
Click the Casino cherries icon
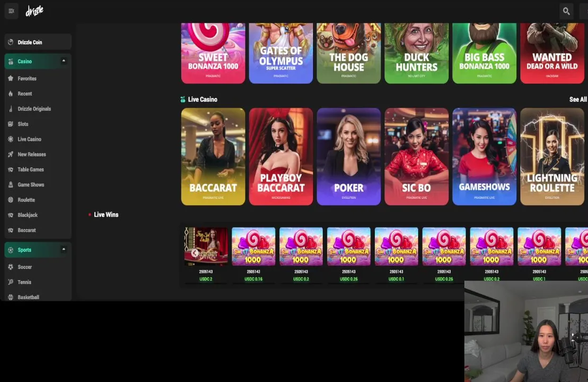(x=11, y=61)
